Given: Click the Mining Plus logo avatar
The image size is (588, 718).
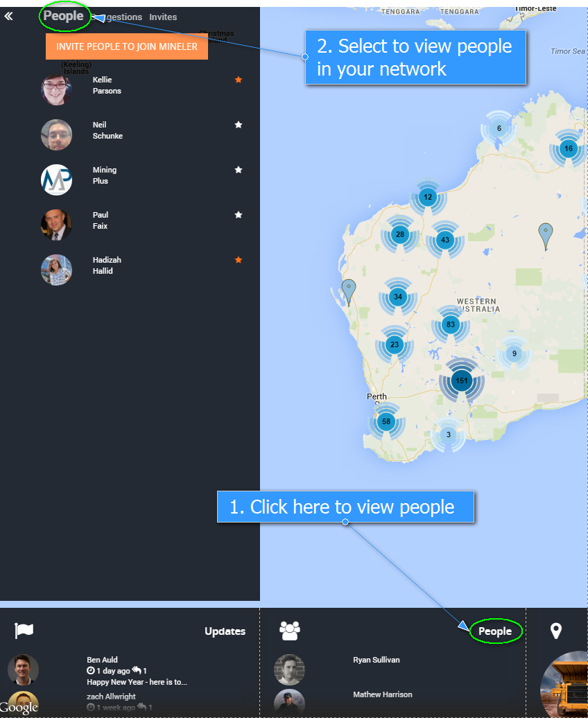Looking at the screenshot, I should (x=56, y=179).
